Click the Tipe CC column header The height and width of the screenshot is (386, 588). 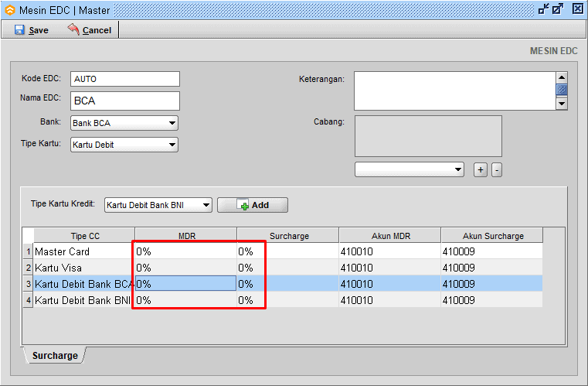84,236
